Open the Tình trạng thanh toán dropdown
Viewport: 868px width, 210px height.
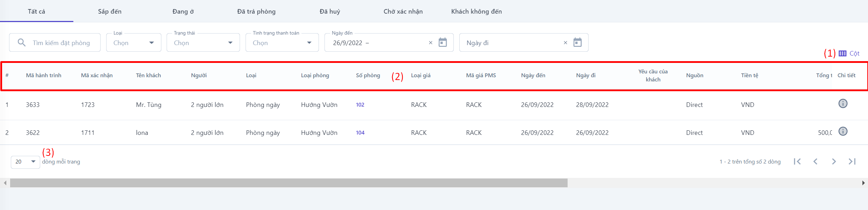tap(282, 43)
